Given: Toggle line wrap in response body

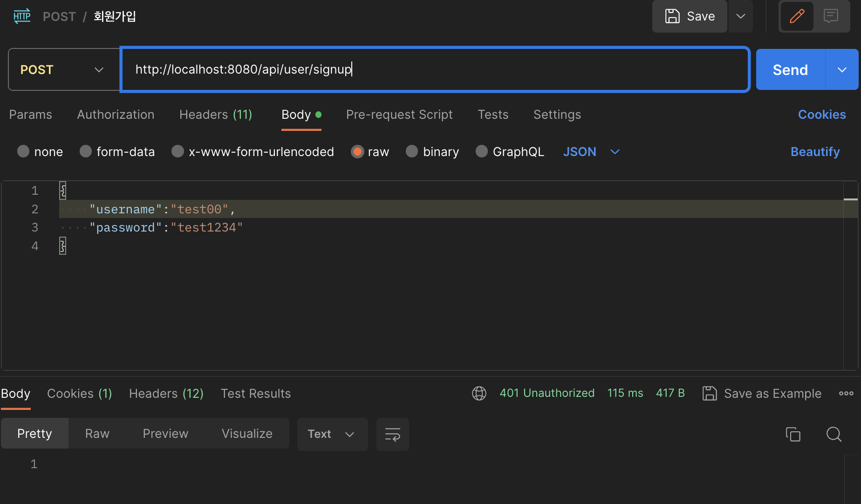Looking at the screenshot, I should click(393, 434).
